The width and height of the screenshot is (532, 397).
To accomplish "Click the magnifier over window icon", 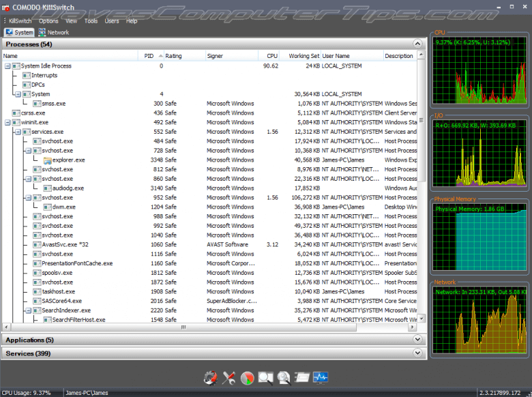I will (x=266, y=377).
